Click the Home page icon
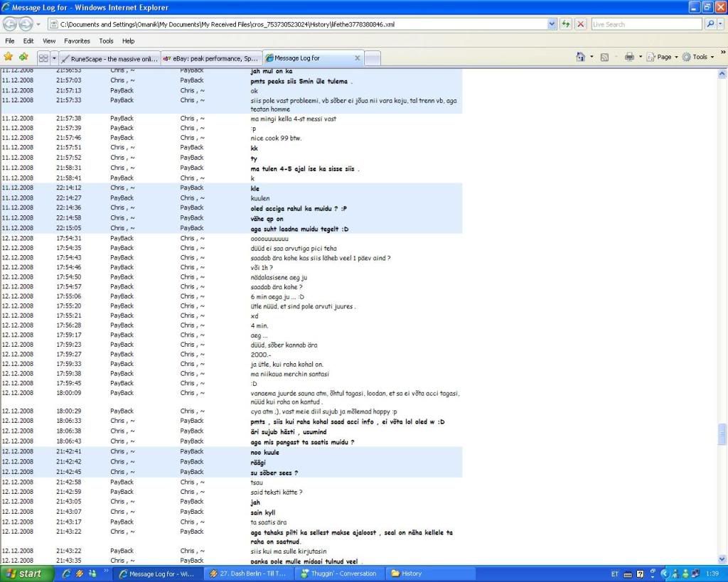 tap(581, 57)
